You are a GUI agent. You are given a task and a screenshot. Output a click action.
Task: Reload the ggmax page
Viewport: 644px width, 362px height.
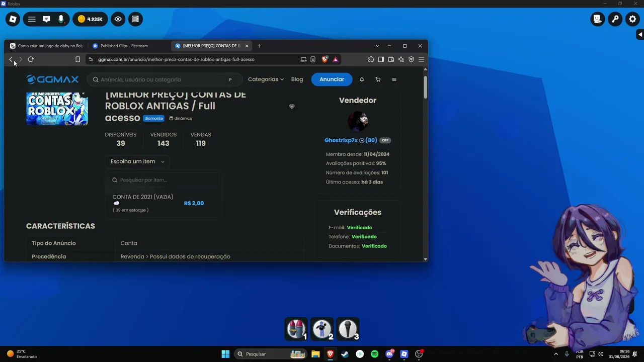pos(31,59)
